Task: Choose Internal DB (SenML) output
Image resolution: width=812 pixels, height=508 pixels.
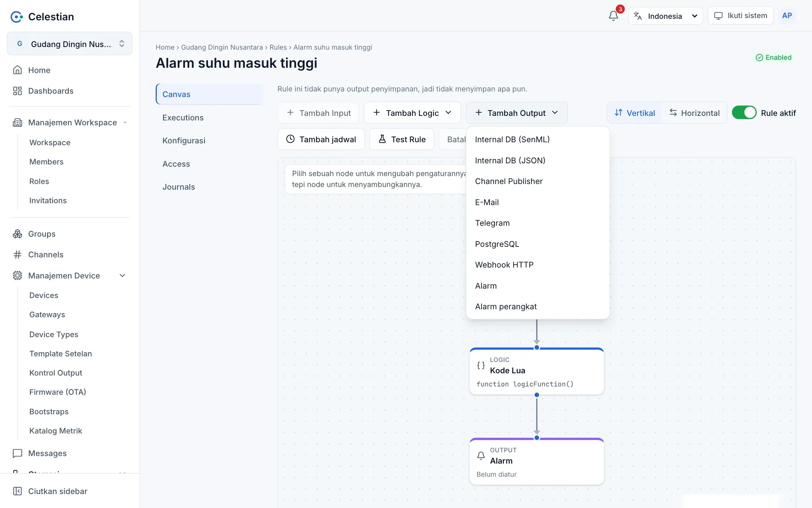Action: coord(538,140)
